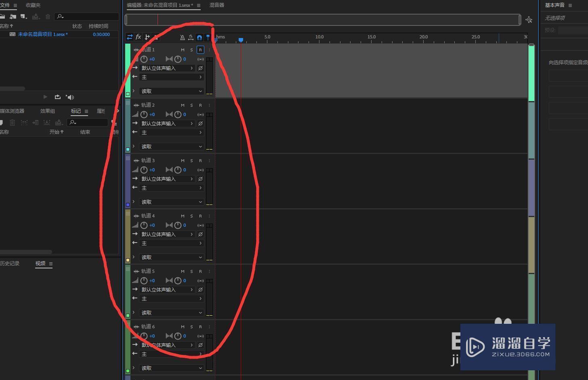Screen dimensions: 588x380
Task: Show the track effects (fx) view
Action: pos(138,37)
